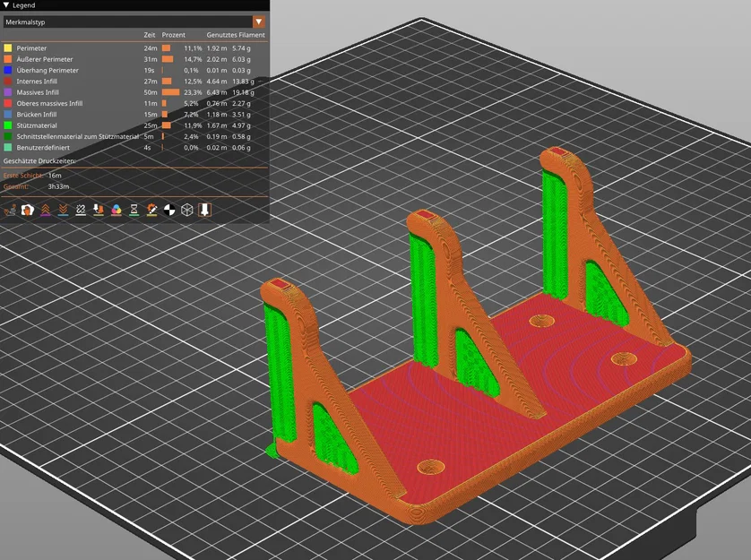Click the highlighted legend toggle icon
The width and height of the screenshot is (751, 560).
tap(203, 210)
